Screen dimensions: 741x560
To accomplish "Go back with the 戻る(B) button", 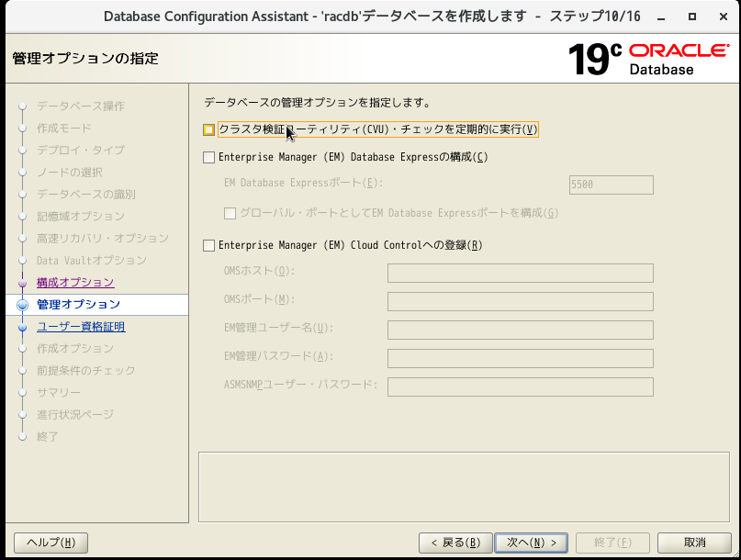I will tap(455, 543).
